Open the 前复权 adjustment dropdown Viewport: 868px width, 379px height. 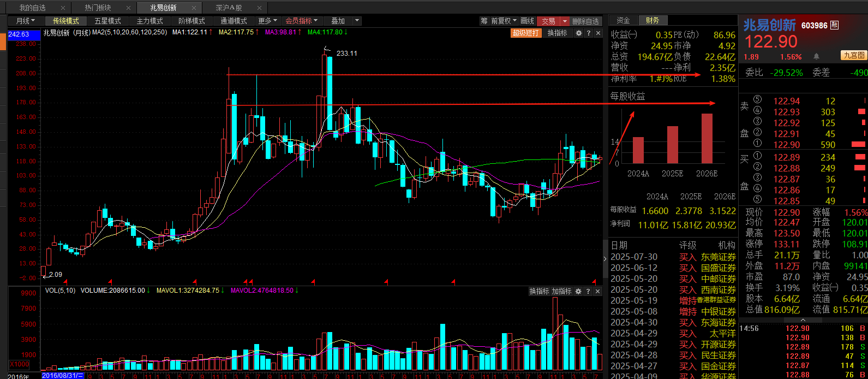pyautogui.click(x=504, y=21)
